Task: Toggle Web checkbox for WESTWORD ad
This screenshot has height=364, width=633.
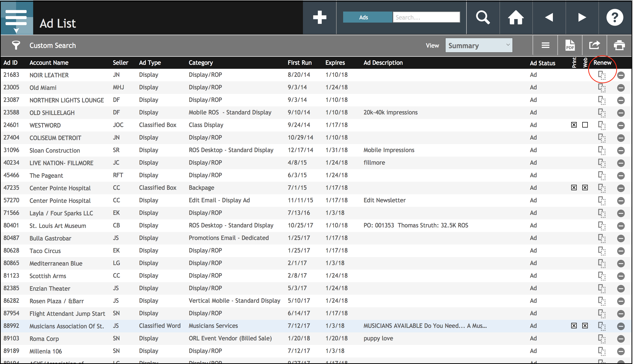Action: 585,125
